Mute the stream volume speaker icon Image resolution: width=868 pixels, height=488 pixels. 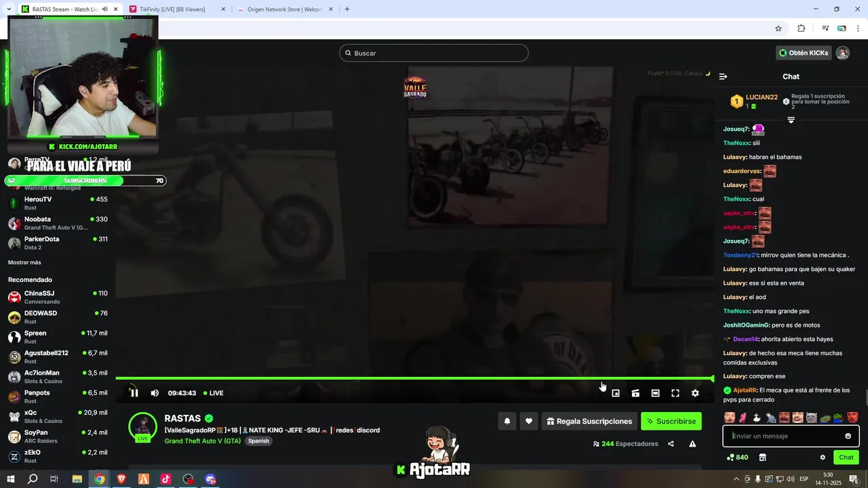[155, 393]
